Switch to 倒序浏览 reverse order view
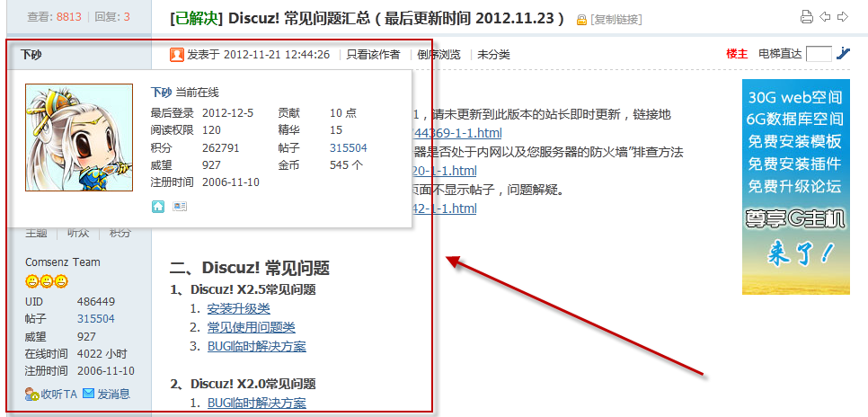Screen dimensions: 868x417 (x=438, y=55)
